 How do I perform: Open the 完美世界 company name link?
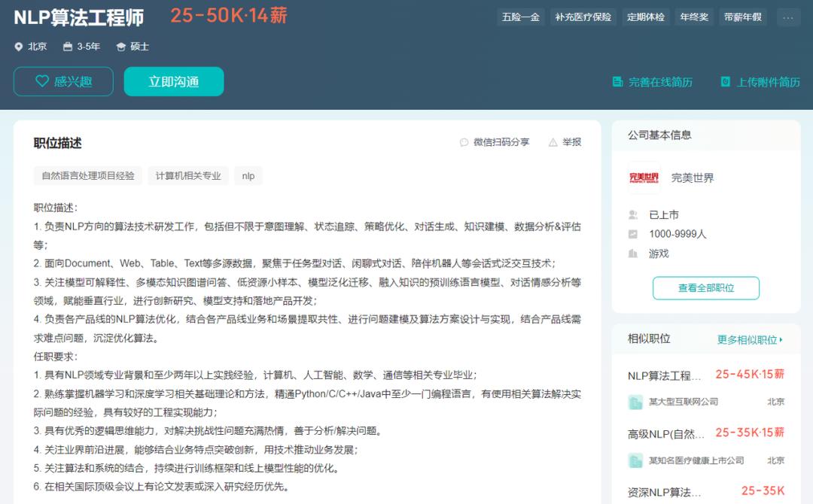tap(693, 178)
